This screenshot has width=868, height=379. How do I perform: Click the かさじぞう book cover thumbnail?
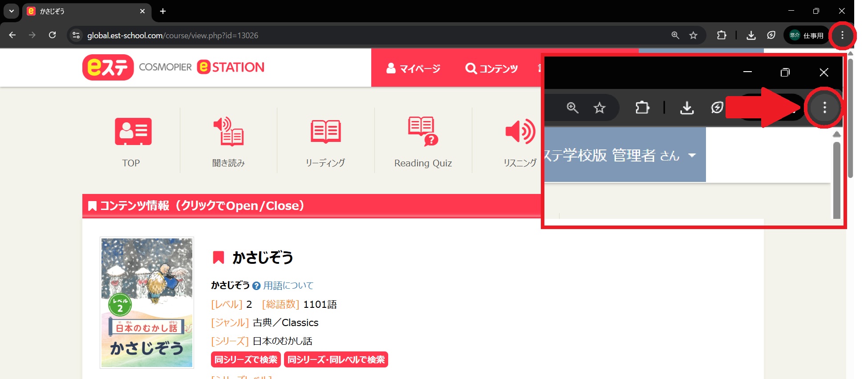coord(147,302)
